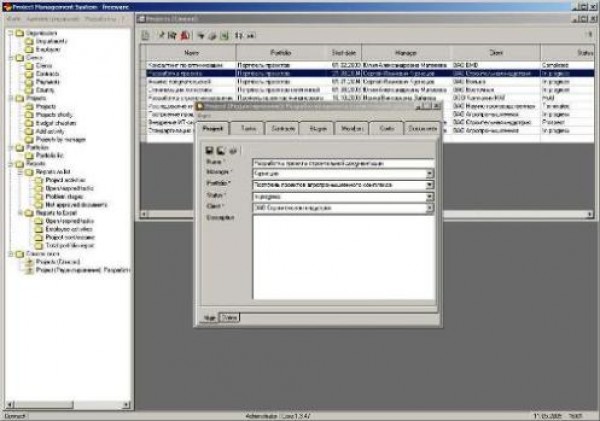The image size is (600, 421).
Task: Switch to the Tasks tab in the project dialog
Action: (x=248, y=129)
